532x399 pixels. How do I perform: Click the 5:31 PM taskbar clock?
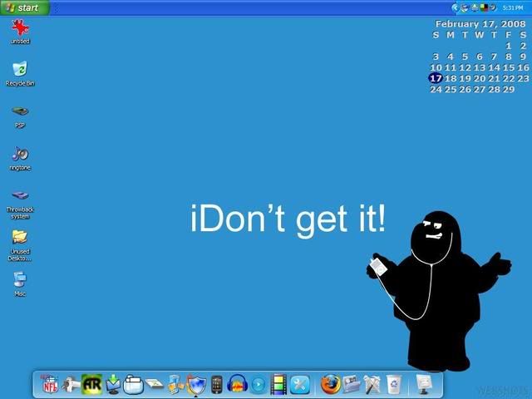(x=513, y=7)
